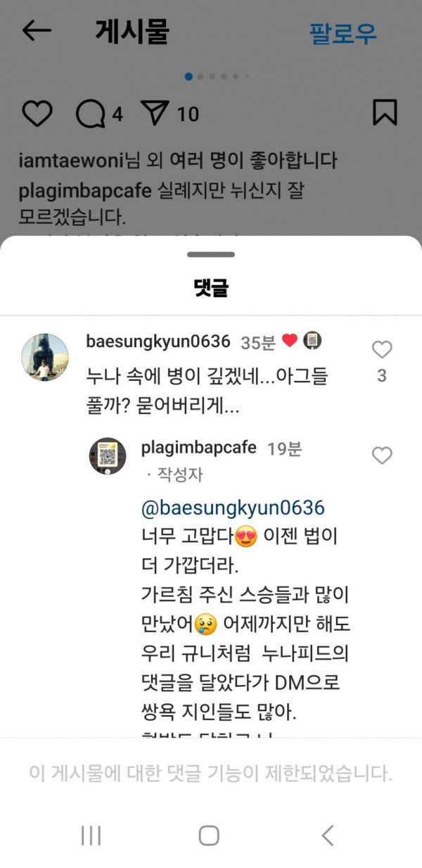Like baesungkyun0636's comment
Viewport: 422px width, 868px height.
(382, 349)
